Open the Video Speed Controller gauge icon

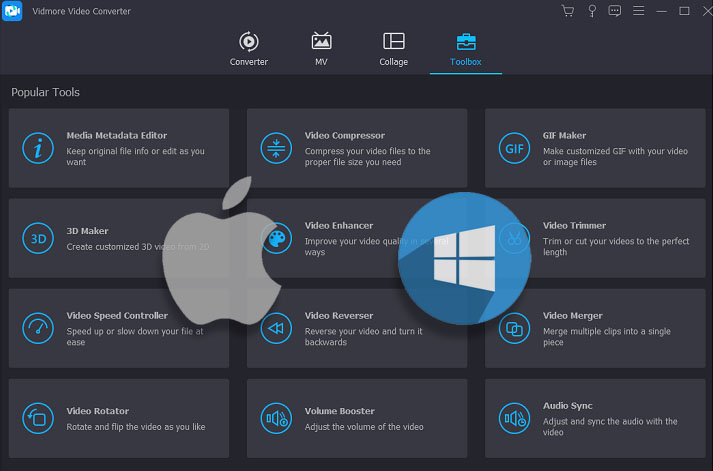38,328
